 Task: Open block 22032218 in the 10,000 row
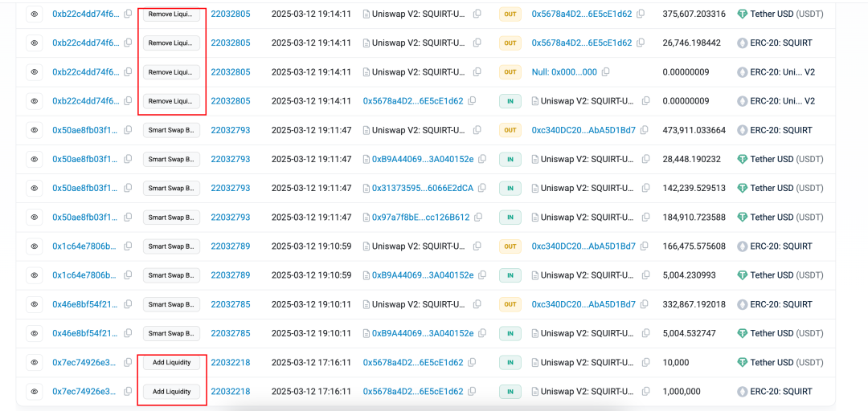pos(231,362)
